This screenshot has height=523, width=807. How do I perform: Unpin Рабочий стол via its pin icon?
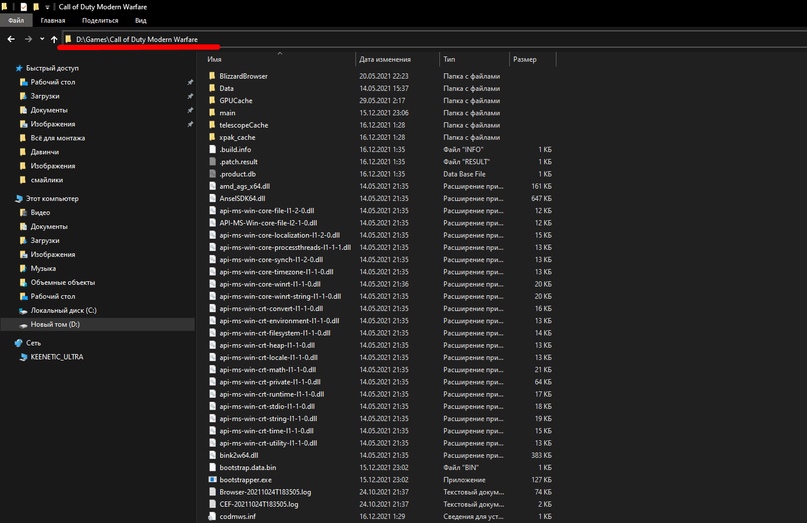[x=190, y=82]
